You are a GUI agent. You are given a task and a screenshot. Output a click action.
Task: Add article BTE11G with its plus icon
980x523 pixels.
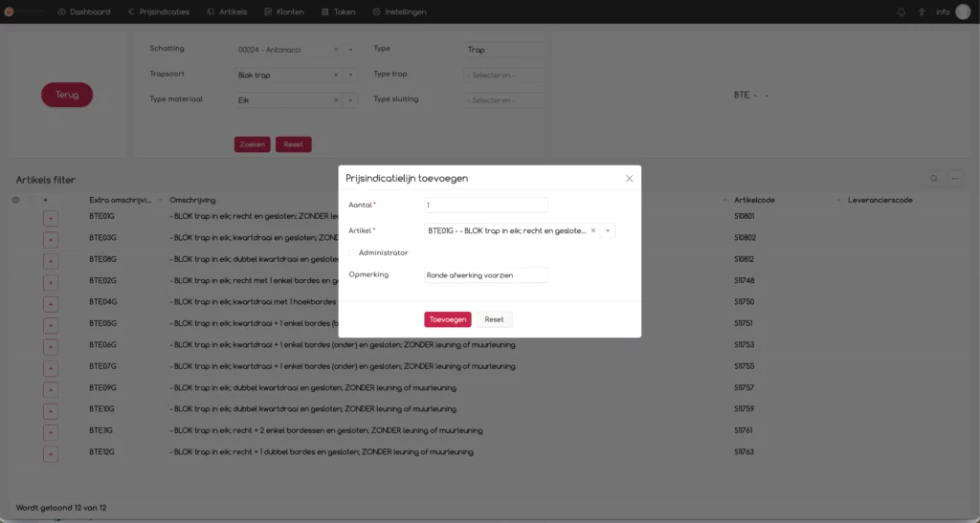[51, 432]
